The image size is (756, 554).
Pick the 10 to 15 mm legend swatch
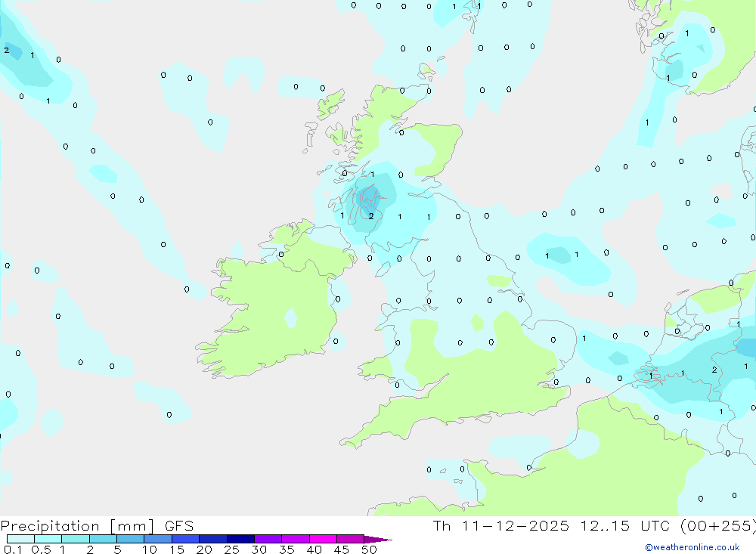(x=158, y=539)
